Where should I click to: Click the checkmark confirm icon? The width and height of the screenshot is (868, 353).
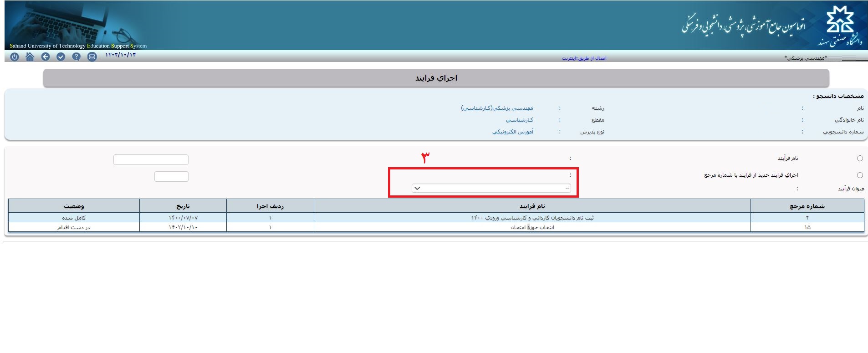61,57
